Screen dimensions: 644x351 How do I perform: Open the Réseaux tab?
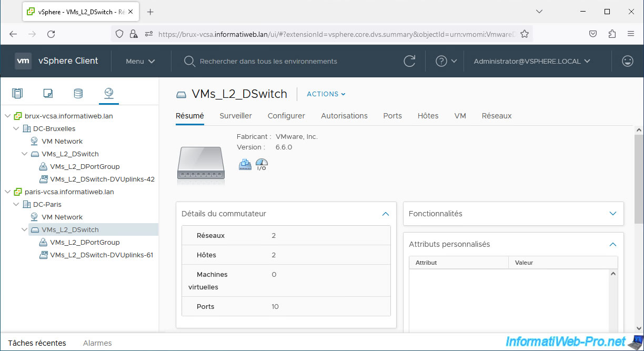497,116
